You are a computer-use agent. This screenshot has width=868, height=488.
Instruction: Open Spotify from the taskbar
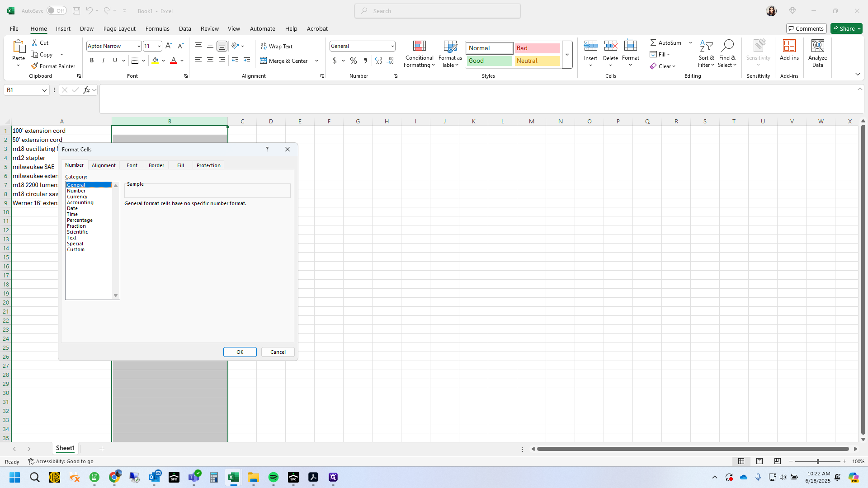274,477
